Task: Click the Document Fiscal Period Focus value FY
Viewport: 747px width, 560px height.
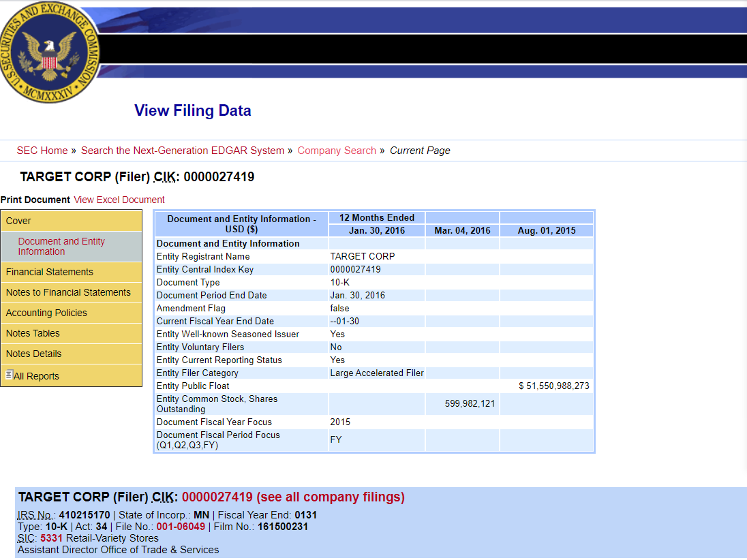Action: 336,439
